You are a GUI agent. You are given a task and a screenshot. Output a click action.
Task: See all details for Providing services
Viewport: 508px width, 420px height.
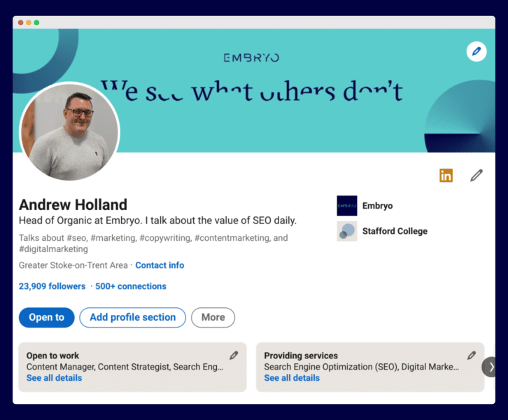(x=292, y=378)
